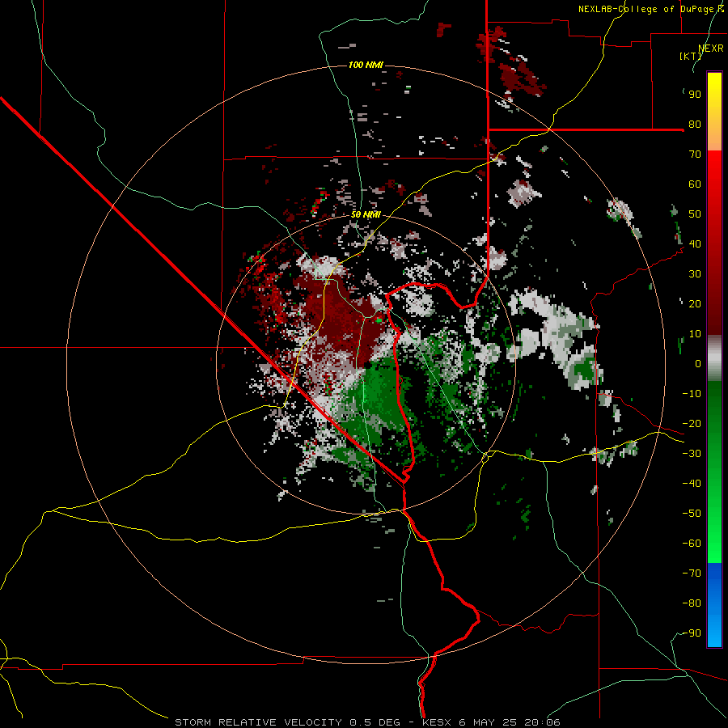Image resolution: width=728 pixels, height=728 pixels.
Task: Click the -30 value on the velocity scale
Action: [x=692, y=454]
